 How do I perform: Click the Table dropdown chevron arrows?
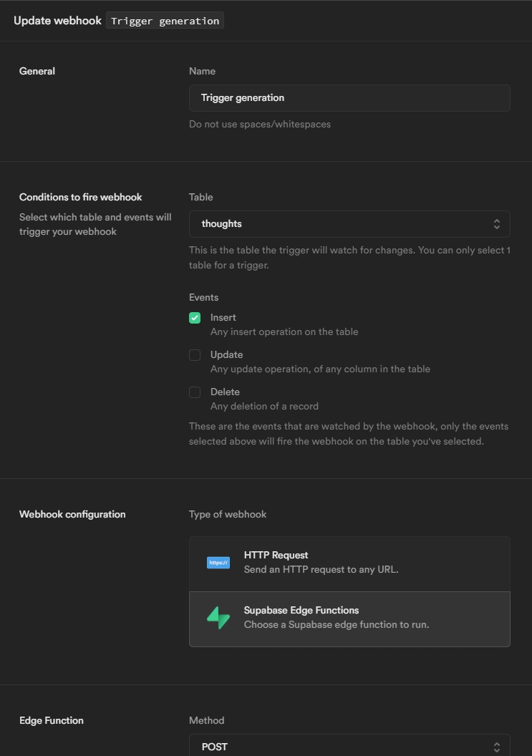[496, 223]
